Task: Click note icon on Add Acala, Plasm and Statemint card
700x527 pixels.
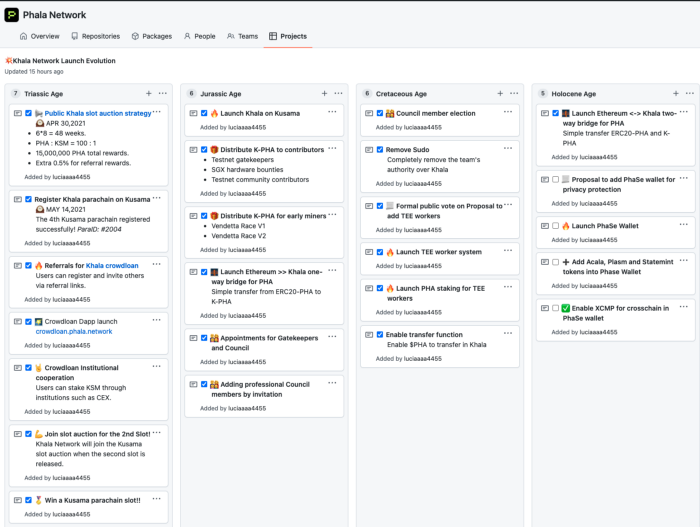Action: tap(545, 262)
